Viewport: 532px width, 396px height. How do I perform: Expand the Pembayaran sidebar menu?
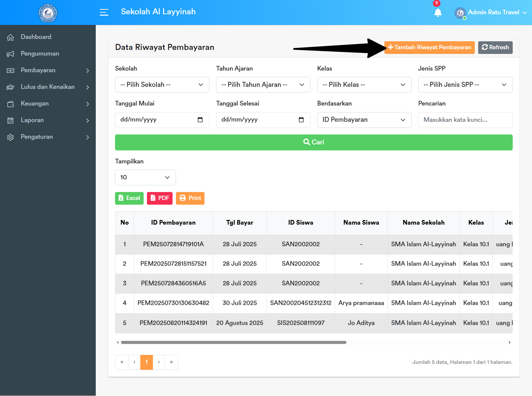tap(48, 70)
